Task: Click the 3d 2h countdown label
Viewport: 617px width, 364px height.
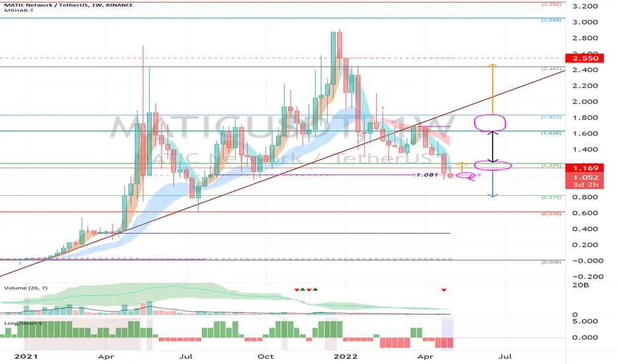Action: [585, 185]
